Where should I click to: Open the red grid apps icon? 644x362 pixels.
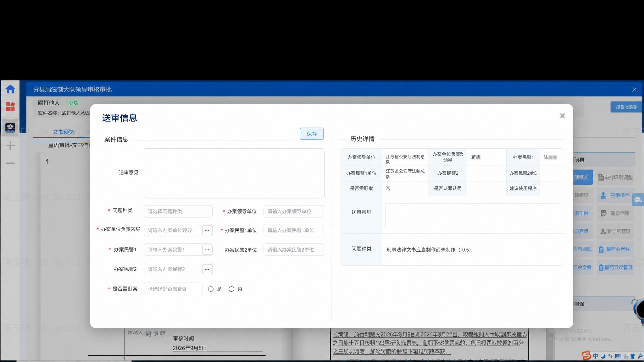pos(10,107)
